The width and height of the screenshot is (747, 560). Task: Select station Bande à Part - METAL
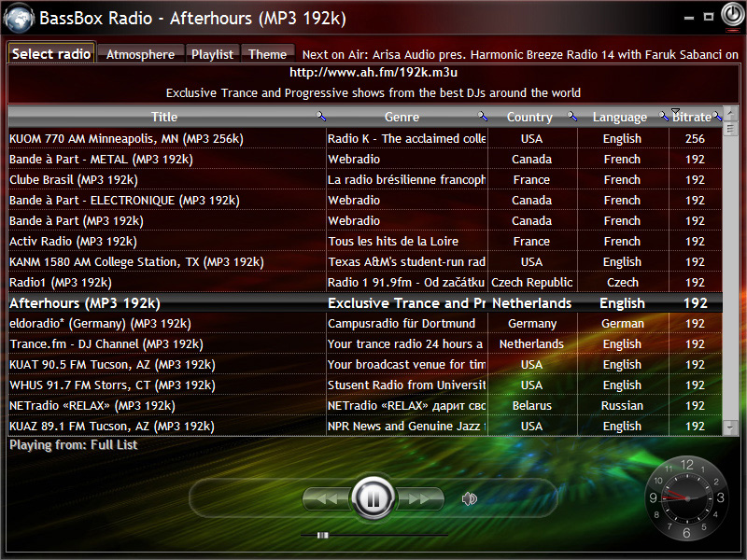(x=101, y=159)
